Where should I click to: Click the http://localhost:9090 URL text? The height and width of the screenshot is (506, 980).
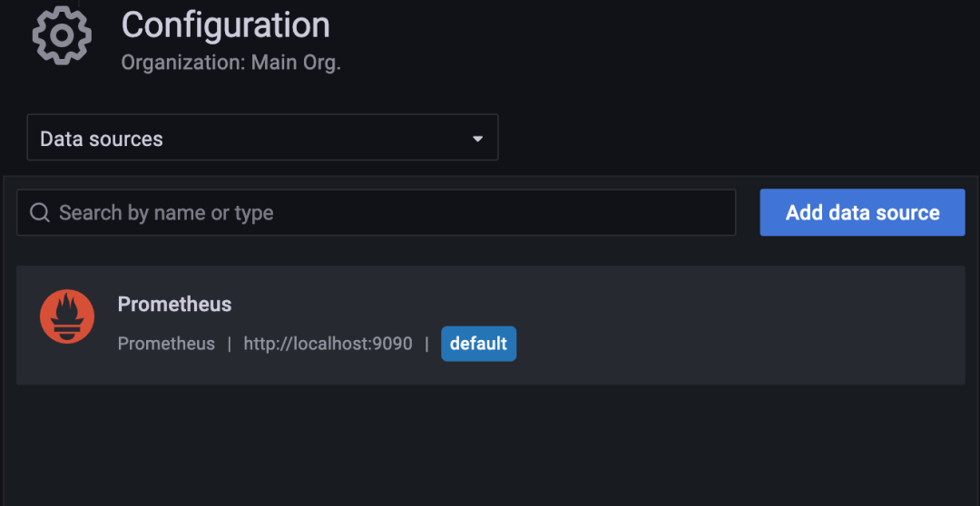point(328,344)
